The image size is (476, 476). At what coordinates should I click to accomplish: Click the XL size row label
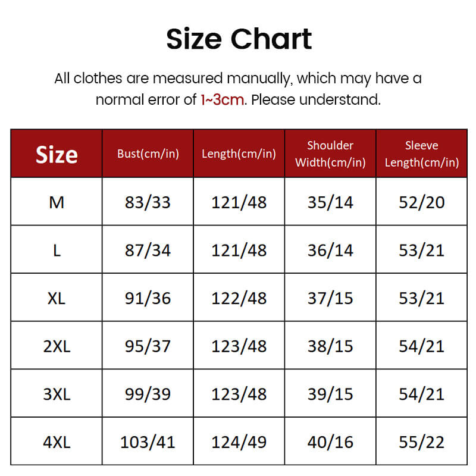click(57, 298)
